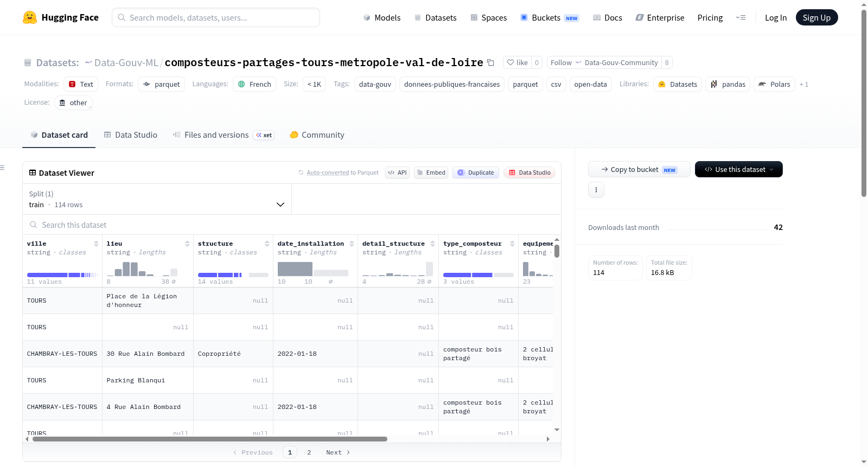Image resolution: width=868 pixels, height=467 pixels.
Task: Click Duplicate dataset button
Action: (x=475, y=172)
